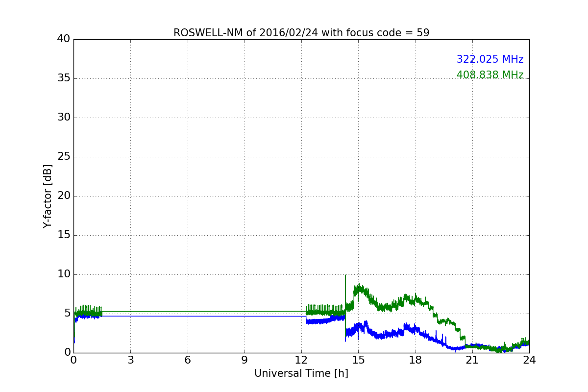Click the x-axis tick label 21
Image resolution: width=588 pixels, height=392 pixels.
pos(472,360)
